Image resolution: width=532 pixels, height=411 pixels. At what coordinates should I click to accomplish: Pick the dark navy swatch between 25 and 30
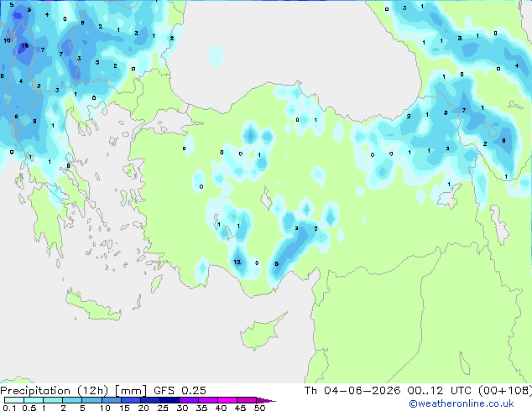coord(169,400)
